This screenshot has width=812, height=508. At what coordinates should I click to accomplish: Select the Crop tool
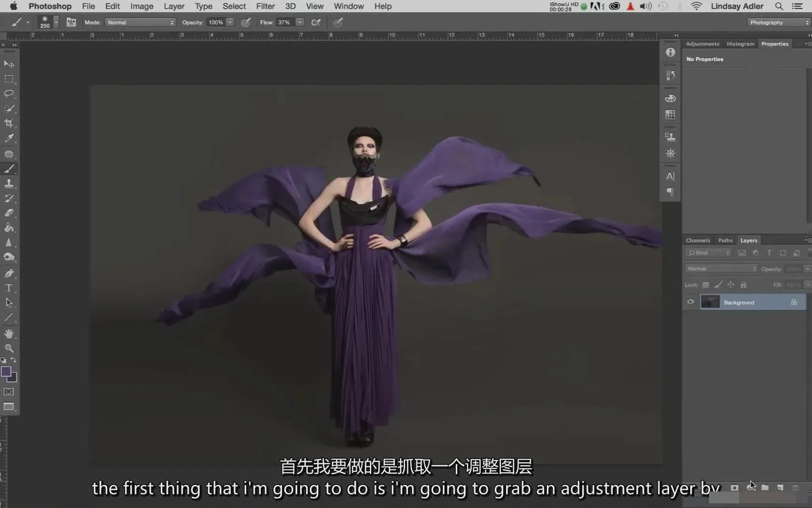9,123
